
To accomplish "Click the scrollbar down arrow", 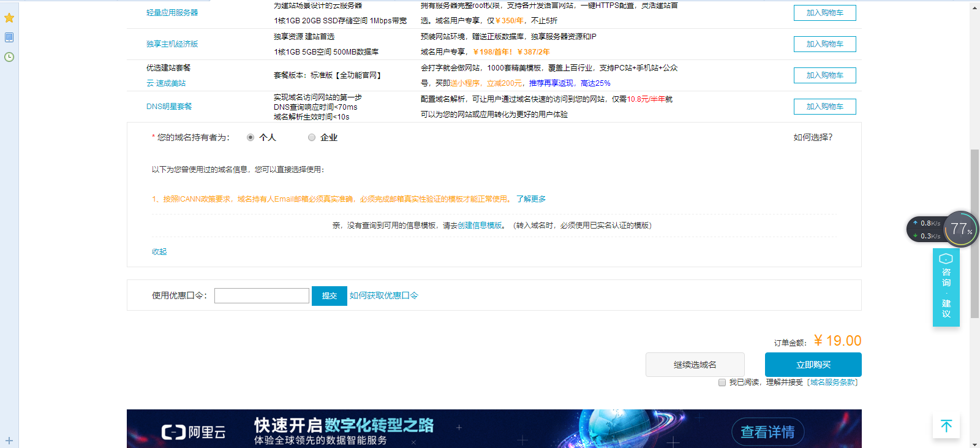I will pos(974,443).
